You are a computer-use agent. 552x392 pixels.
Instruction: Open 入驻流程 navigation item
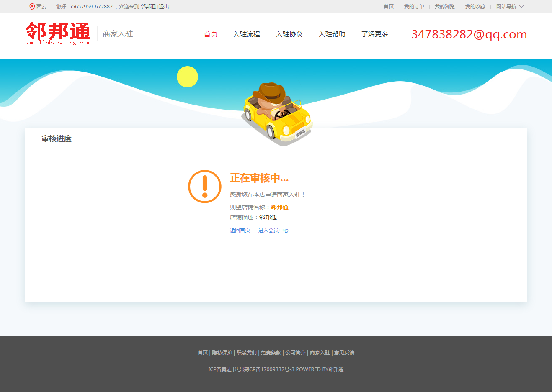pyautogui.click(x=246, y=34)
